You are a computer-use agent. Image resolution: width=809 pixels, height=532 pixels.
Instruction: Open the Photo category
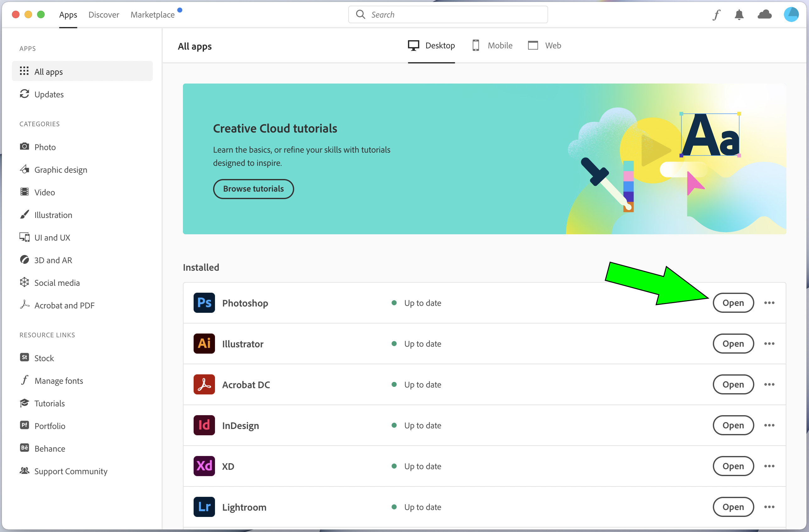click(x=37, y=147)
